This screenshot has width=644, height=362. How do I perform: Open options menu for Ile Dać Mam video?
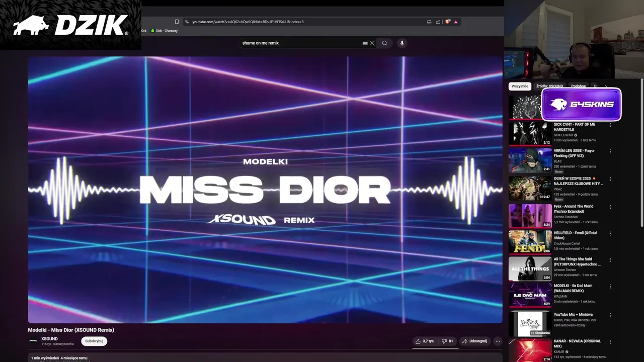tap(610, 286)
